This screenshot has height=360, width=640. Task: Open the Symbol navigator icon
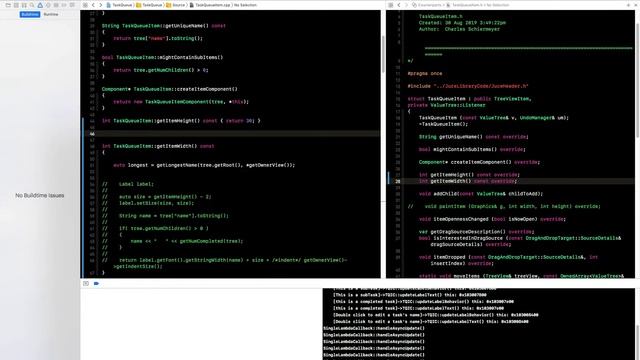24,5
